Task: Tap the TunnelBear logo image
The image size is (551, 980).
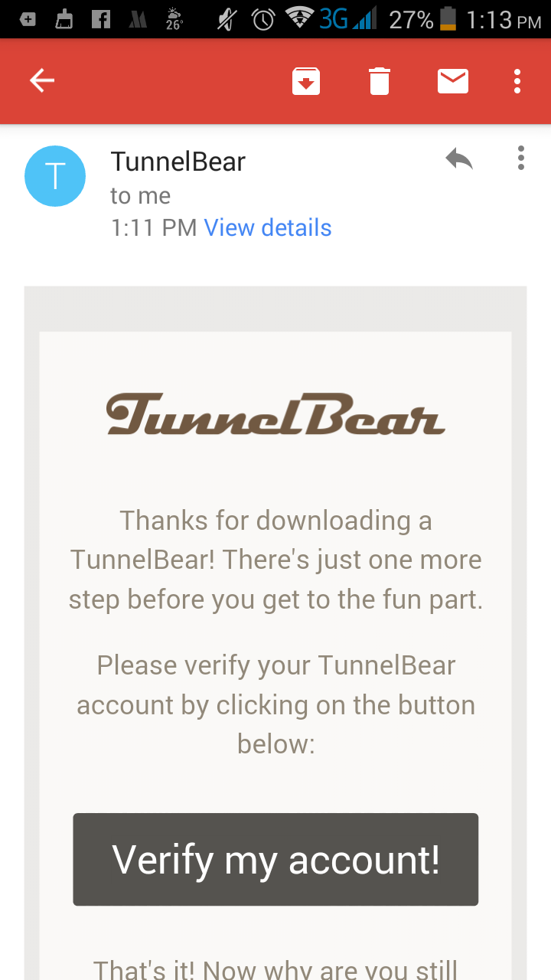Action: click(275, 414)
